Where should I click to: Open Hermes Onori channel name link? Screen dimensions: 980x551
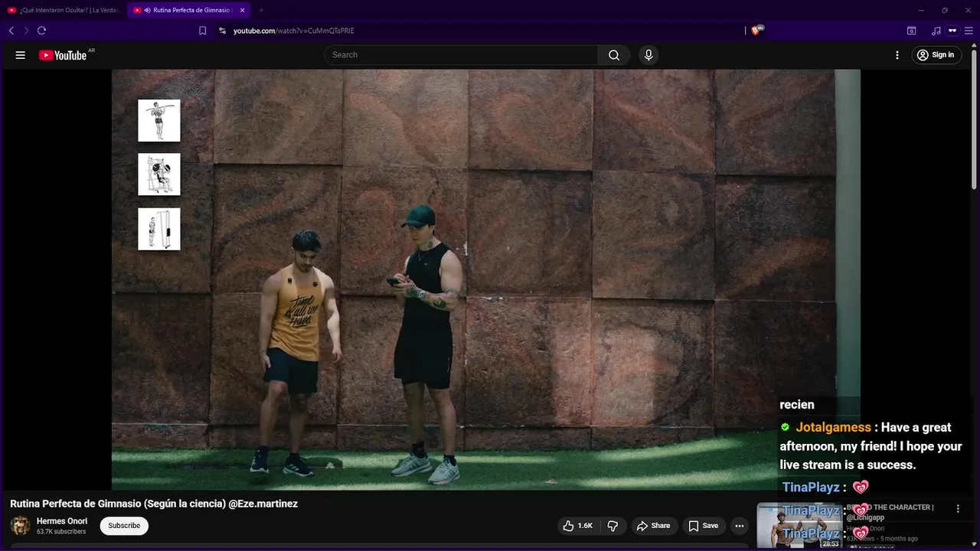(x=62, y=521)
